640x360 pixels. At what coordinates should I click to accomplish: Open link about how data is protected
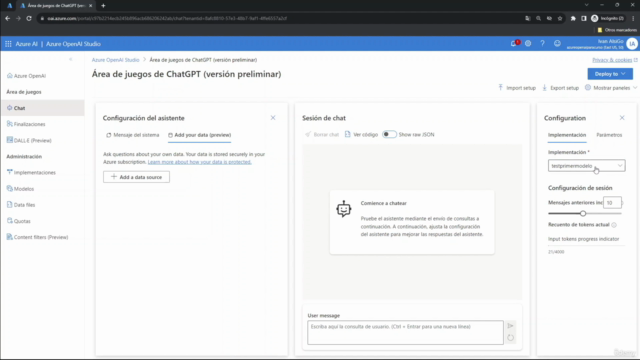point(200,162)
